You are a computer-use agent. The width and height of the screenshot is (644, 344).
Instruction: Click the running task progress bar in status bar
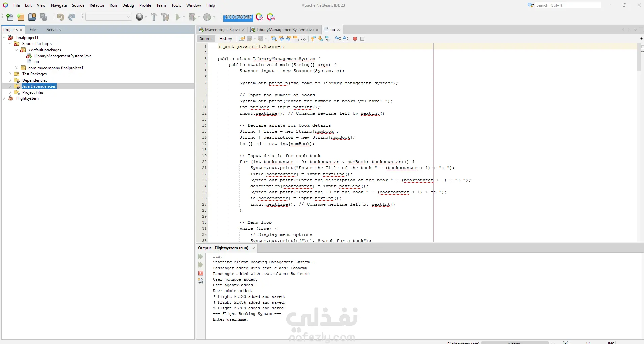(514, 343)
